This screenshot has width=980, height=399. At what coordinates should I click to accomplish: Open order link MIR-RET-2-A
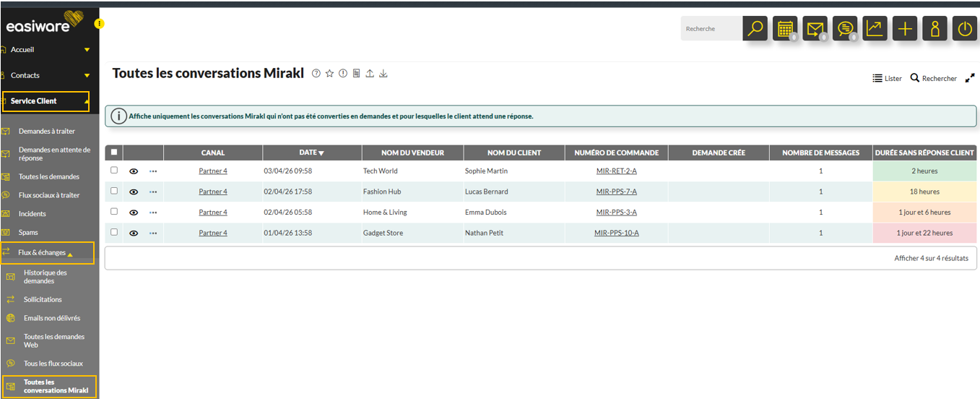coord(616,171)
